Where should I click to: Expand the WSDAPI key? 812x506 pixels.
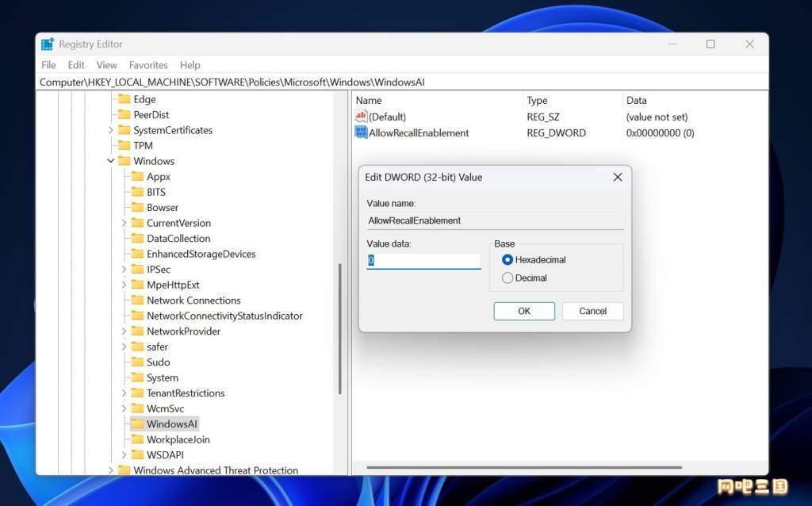(x=124, y=454)
